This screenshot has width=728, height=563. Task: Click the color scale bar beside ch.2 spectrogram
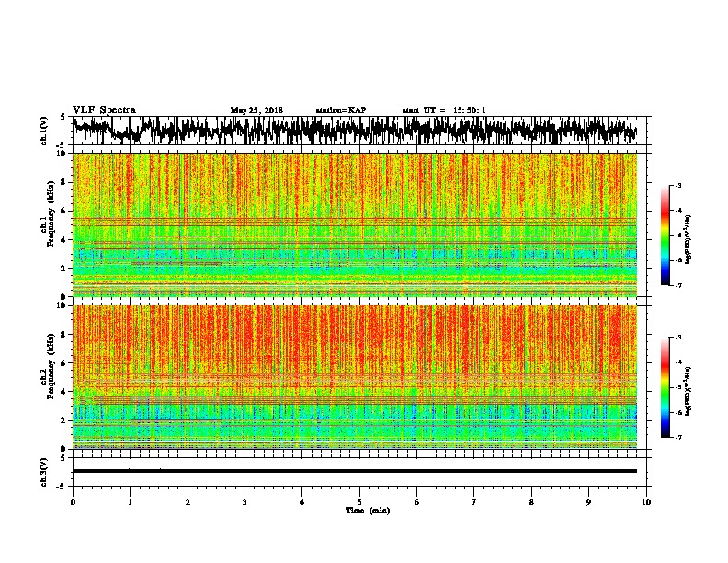click(665, 387)
